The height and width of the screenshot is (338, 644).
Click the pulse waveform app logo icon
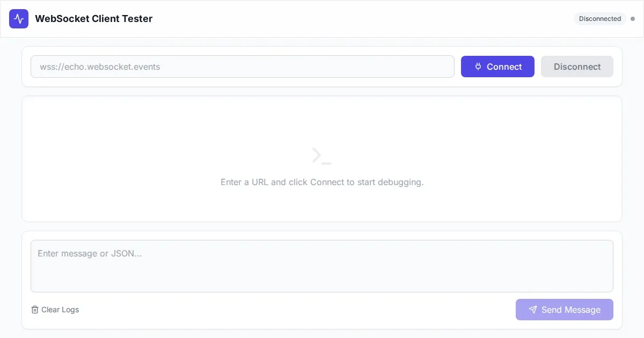pyautogui.click(x=19, y=19)
